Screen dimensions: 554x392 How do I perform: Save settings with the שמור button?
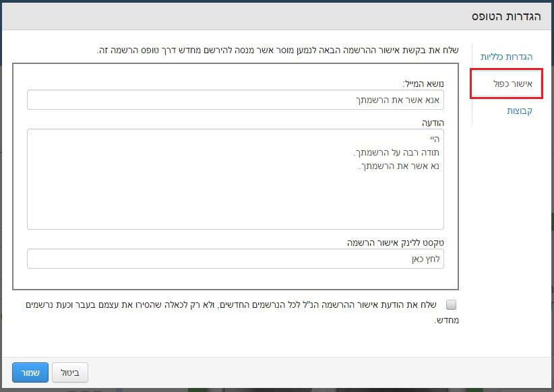[30, 372]
